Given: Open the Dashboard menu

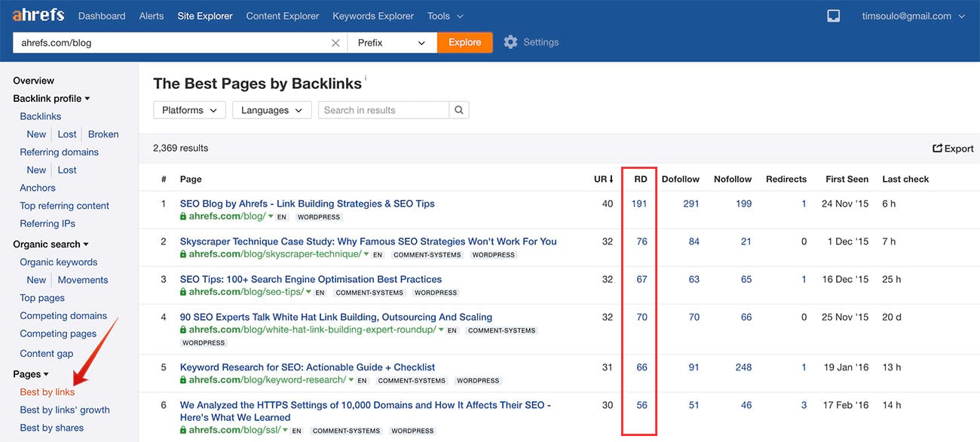Looking at the screenshot, I should click(x=102, y=16).
